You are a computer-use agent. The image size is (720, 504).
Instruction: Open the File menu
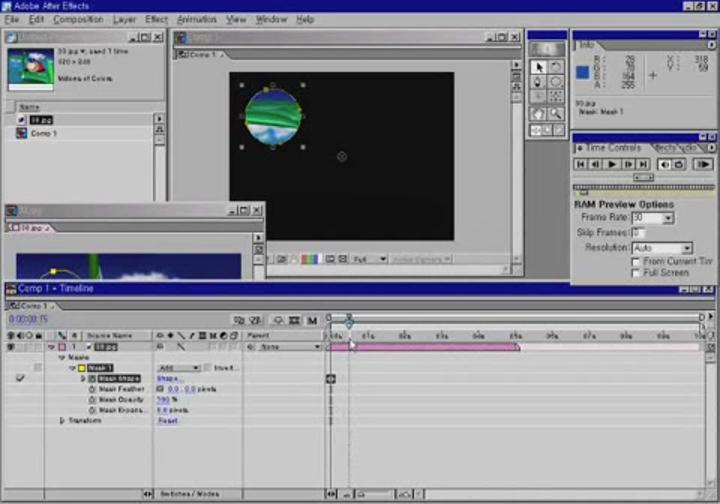(x=12, y=19)
